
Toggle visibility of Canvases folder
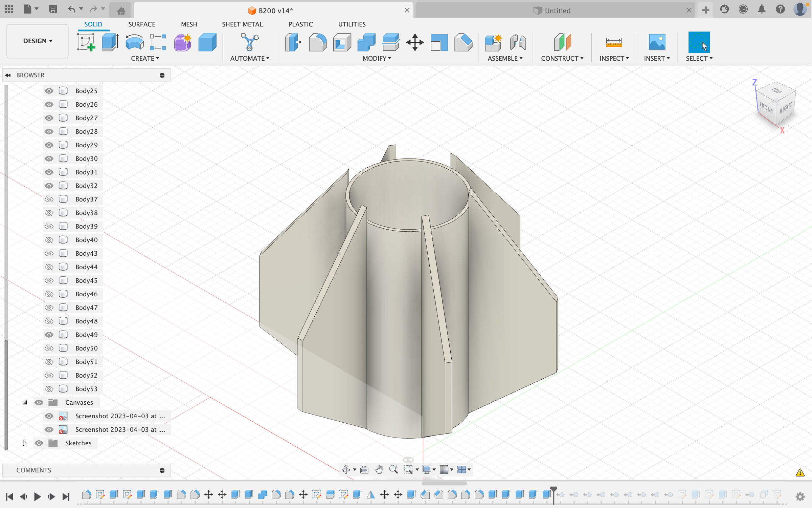pyautogui.click(x=39, y=402)
